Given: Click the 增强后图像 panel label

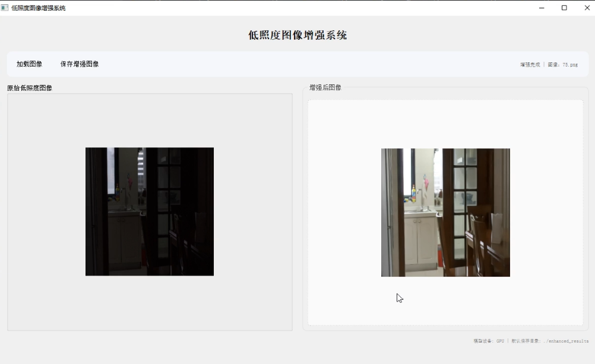Looking at the screenshot, I should 325,88.
